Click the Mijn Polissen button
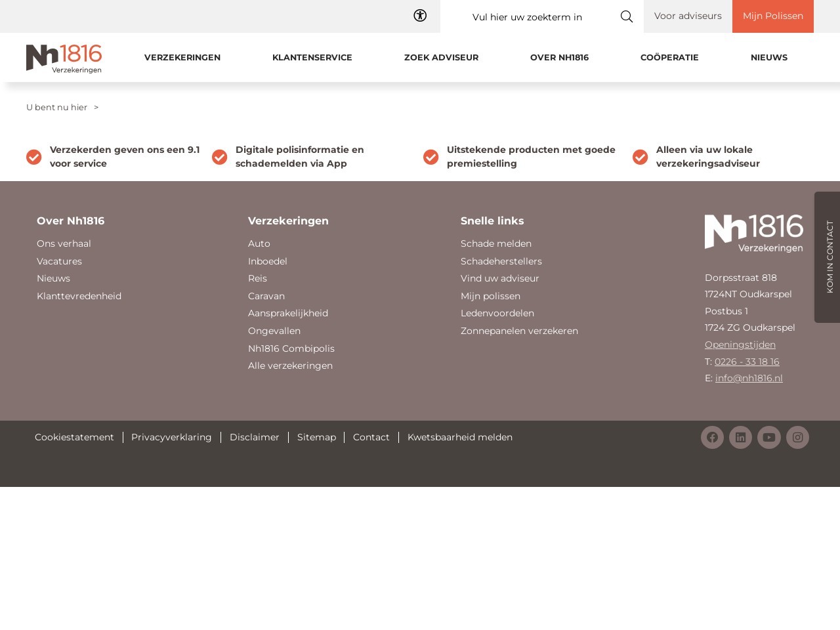840x630 pixels. pos(773,16)
